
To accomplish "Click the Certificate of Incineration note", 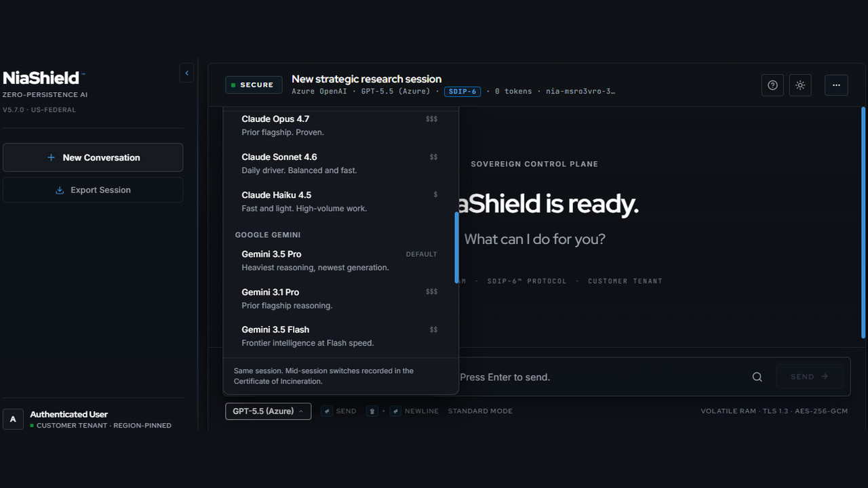I will 323,376.
